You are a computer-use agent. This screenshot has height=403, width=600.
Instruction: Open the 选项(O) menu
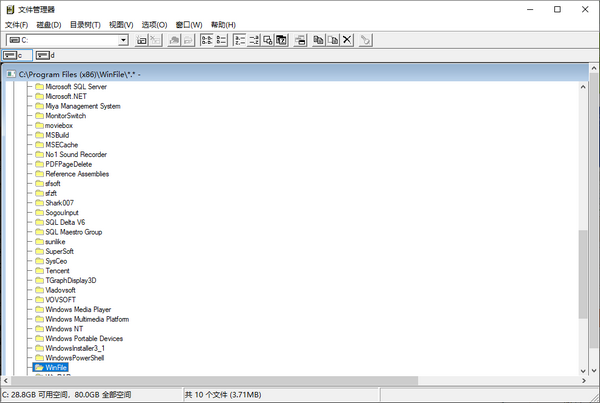[154, 24]
